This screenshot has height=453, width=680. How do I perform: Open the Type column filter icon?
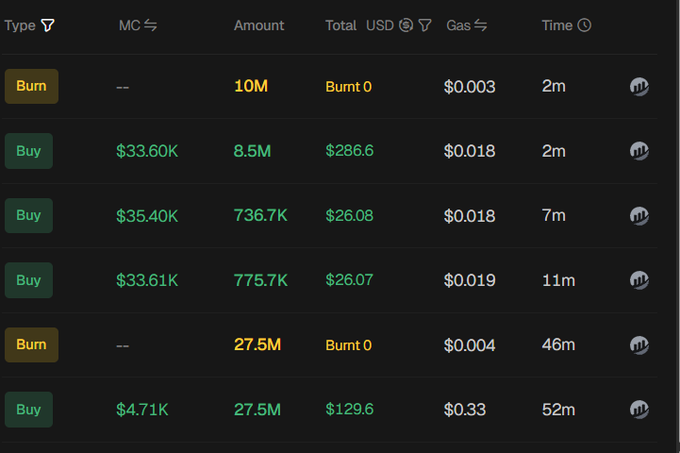point(48,26)
